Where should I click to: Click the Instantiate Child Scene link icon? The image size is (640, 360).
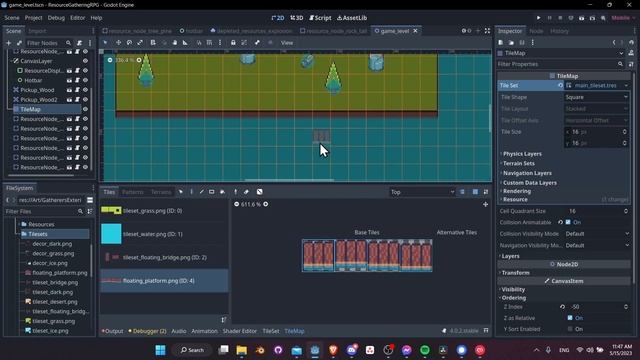pyautogui.click(x=19, y=43)
